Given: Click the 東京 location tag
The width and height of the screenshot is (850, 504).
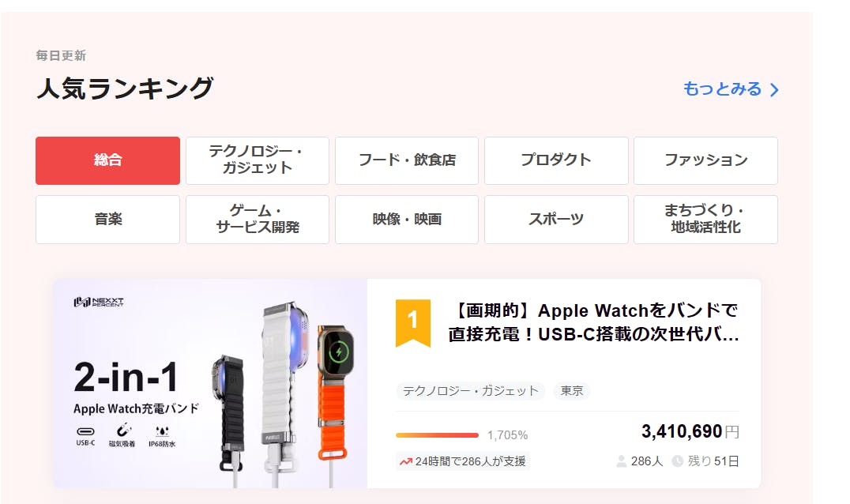Looking at the screenshot, I should [571, 391].
